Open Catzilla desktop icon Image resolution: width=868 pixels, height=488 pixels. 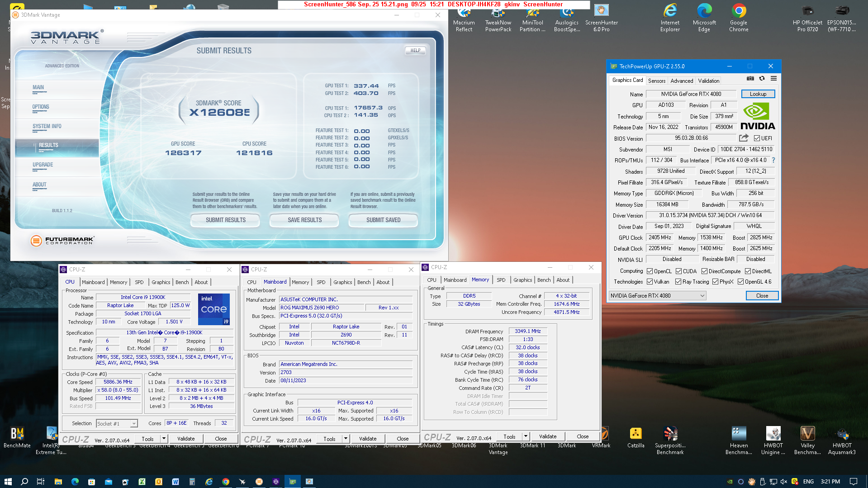coord(636,438)
